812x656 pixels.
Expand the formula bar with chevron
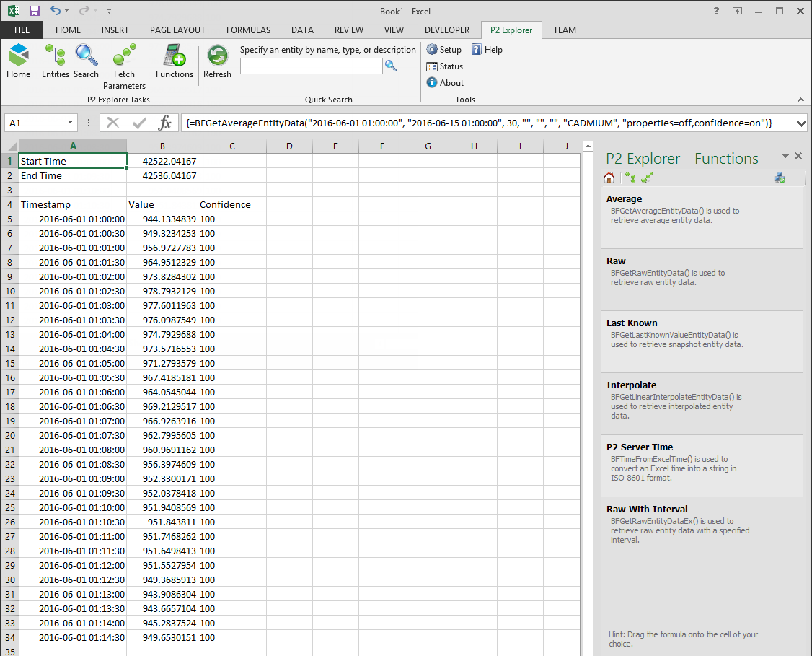[x=800, y=123]
